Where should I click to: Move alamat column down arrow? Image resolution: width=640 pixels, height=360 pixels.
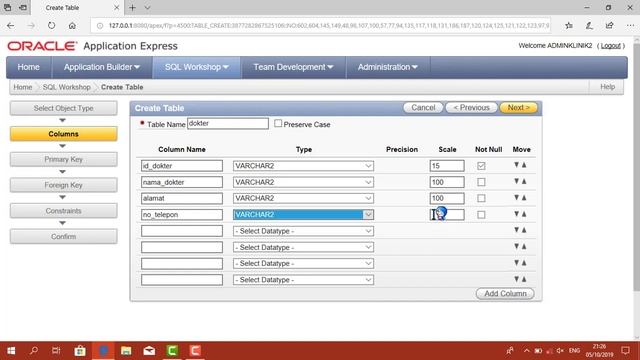coord(516,198)
